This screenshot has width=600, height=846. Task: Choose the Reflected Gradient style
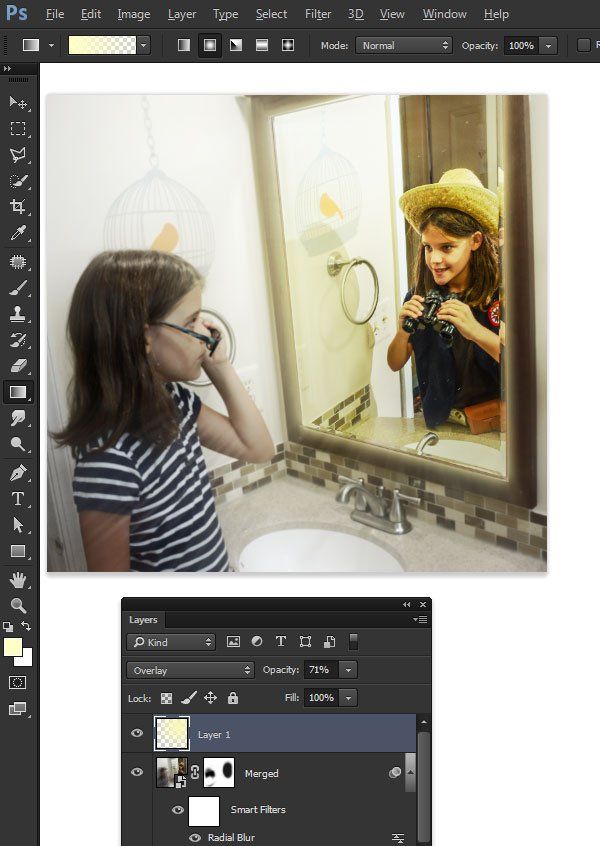click(x=262, y=45)
